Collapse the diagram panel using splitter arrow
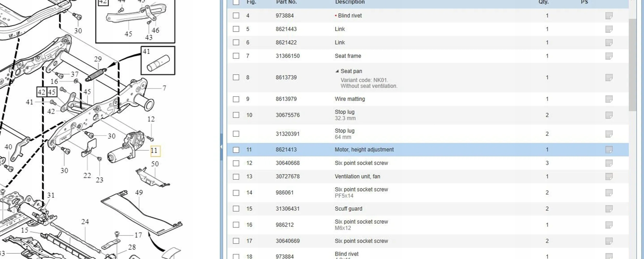 [x=221, y=147]
